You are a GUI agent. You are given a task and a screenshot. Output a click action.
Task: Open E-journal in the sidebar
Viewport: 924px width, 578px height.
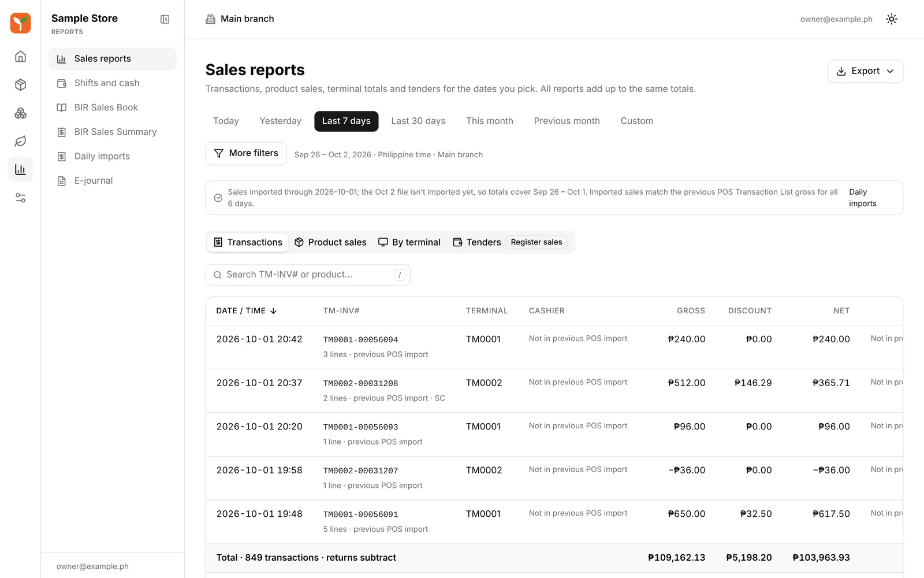[113, 180]
